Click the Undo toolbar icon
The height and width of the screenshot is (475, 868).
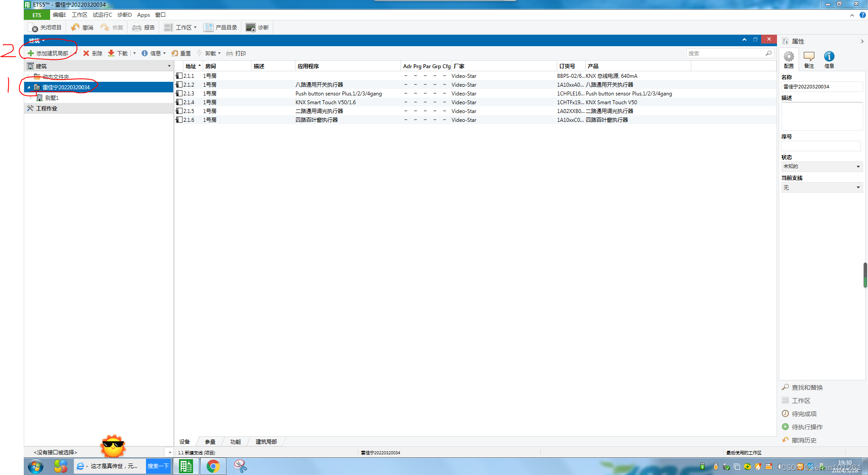tap(75, 27)
